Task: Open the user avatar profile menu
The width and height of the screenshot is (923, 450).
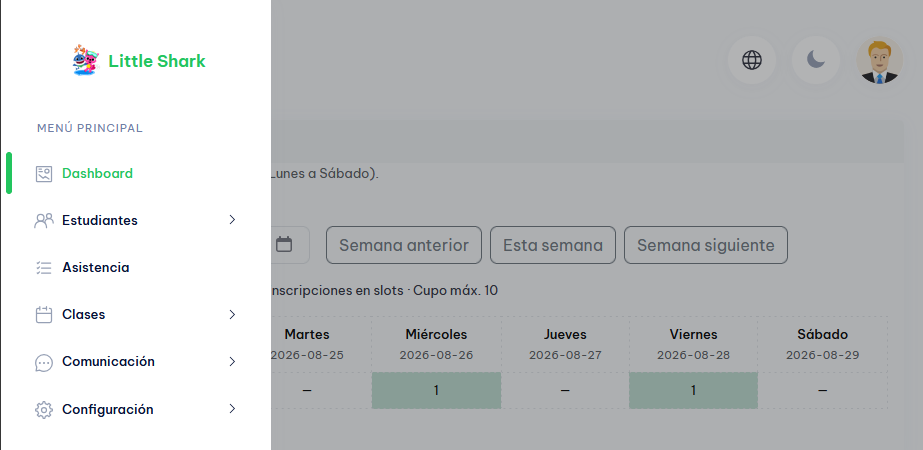Action: [x=879, y=60]
